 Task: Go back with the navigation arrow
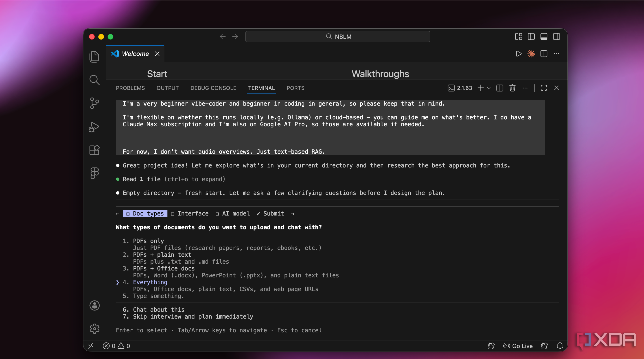coord(222,37)
